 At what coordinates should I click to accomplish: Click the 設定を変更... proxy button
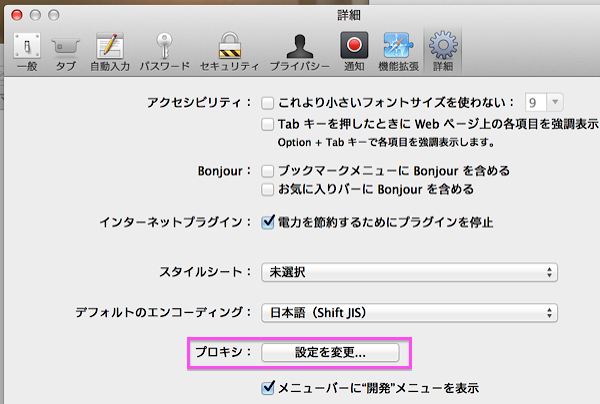click(330, 353)
